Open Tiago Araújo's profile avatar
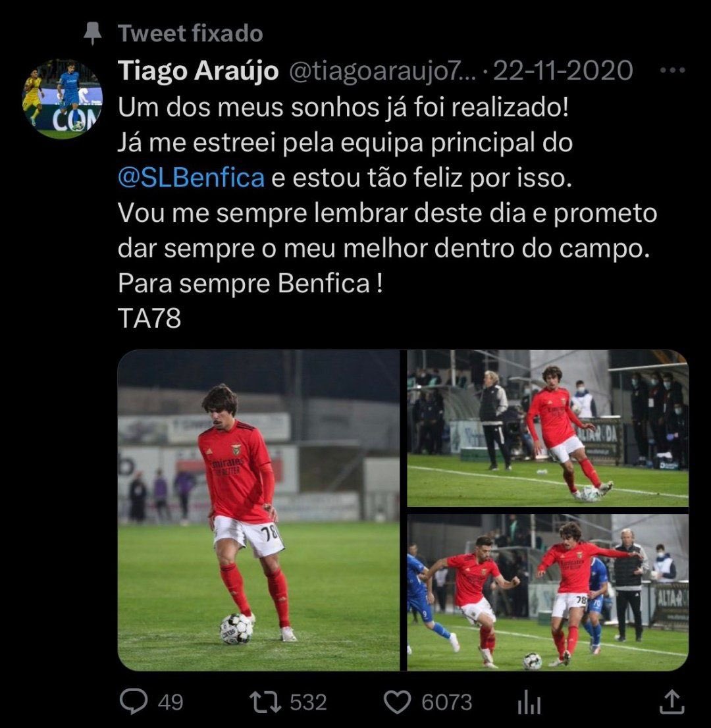This screenshot has height=728, width=711. coord(63,99)
